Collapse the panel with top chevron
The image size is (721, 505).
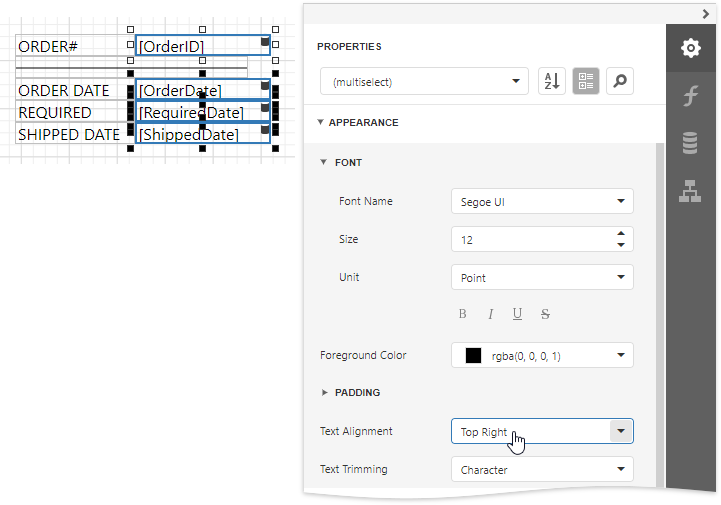pos(706,13)
